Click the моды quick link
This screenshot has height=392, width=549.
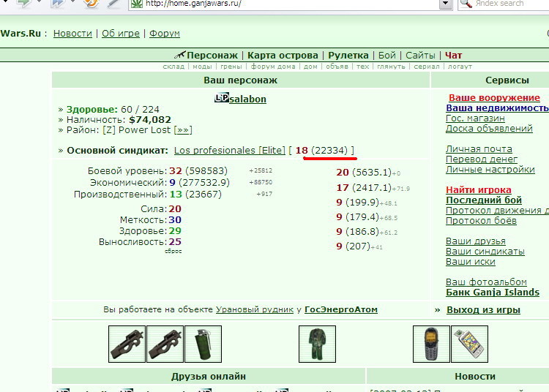[202, 67]
